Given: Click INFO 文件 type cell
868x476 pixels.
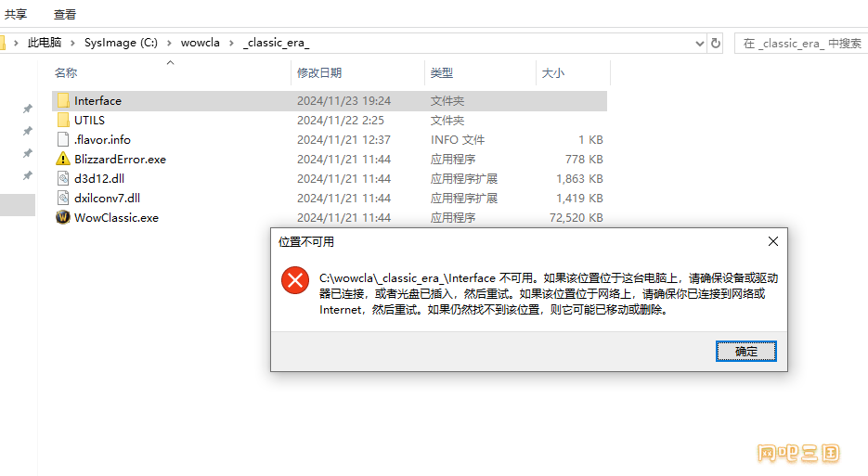Looking at the screenshot, I should point(458,139).
